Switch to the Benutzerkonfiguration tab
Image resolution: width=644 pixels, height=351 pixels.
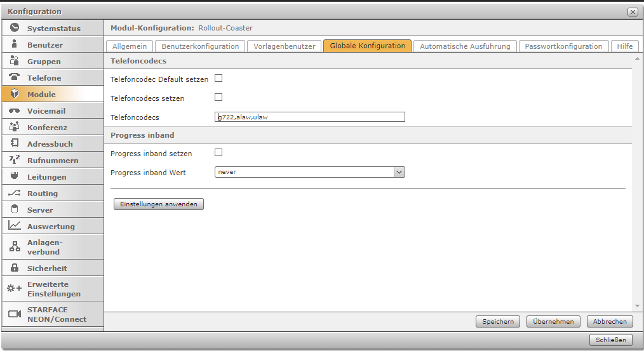pyautogui.click(x=200, y=46)
